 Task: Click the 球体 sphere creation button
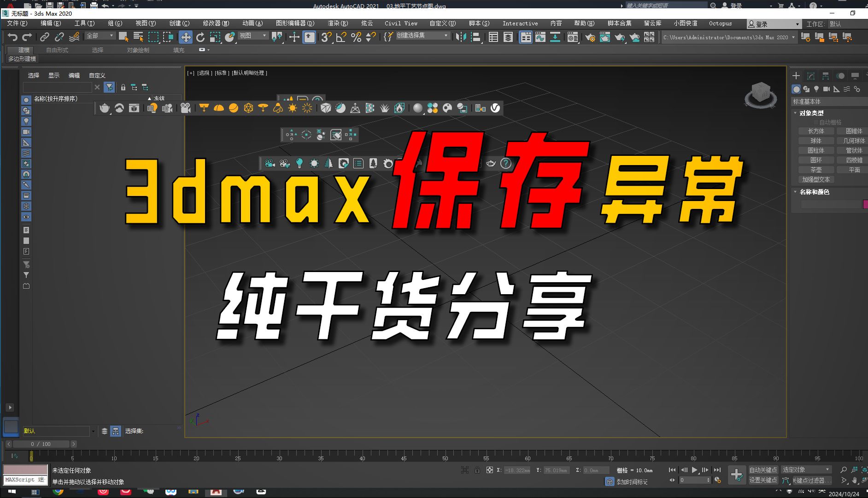click(816, 140)
